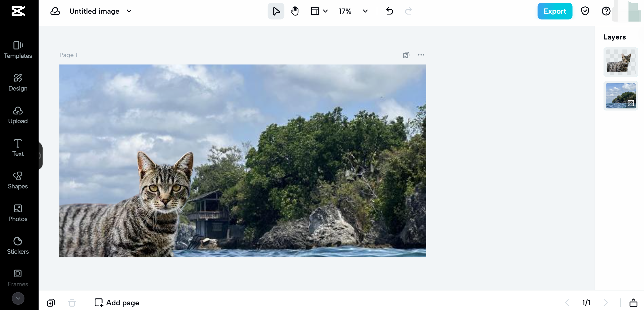Activate the hand pan tool
Viewport: 644px width, 310px height.
pyautogui.click(x=295, y=11)
